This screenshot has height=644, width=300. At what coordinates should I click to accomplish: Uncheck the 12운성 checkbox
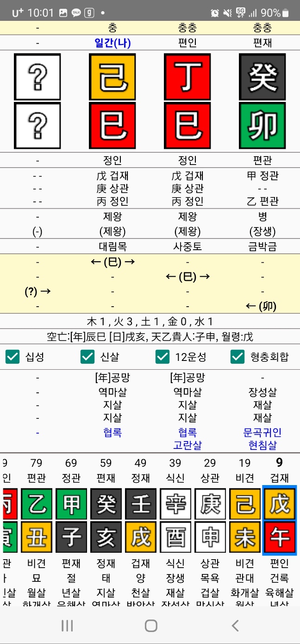click(x=162, y=357)
